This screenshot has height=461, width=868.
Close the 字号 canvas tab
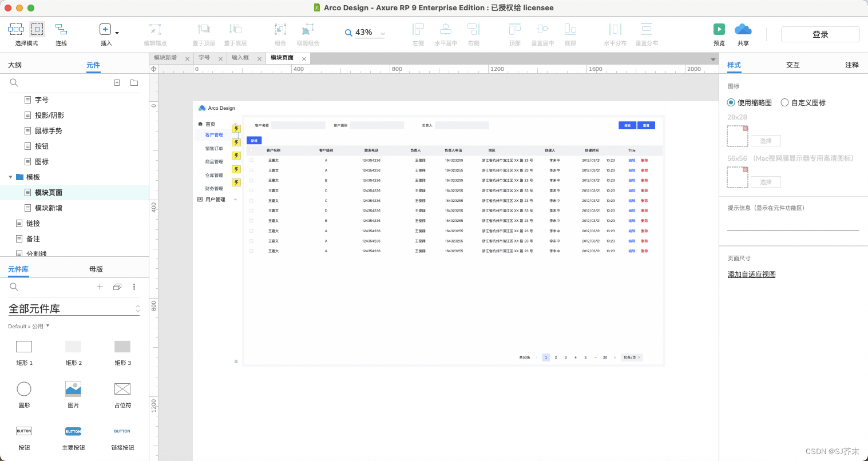pos(220,58)
